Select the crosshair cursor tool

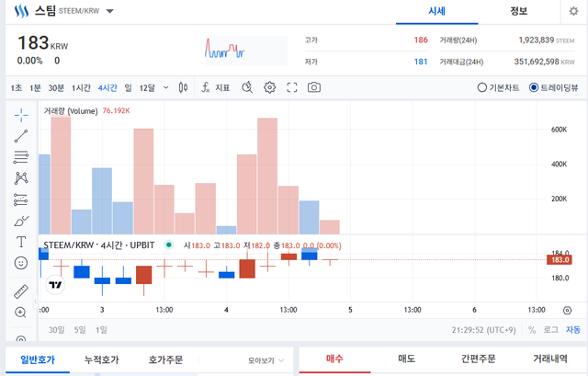coord(21,115)
